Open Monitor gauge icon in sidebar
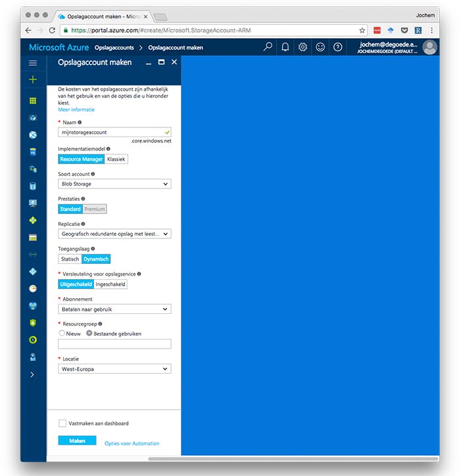Screen dimensions: 460x476 click(x=33, y=288)
